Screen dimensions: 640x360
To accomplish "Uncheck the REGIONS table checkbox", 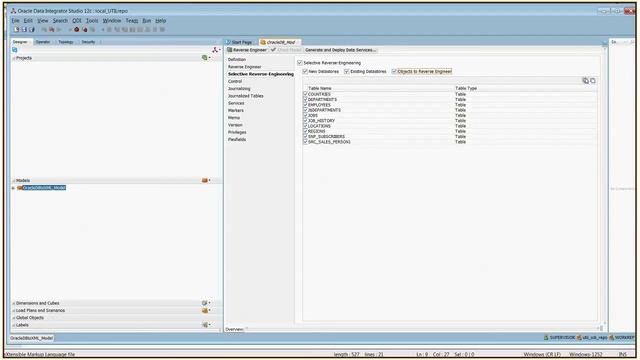I will pos(305,131).
